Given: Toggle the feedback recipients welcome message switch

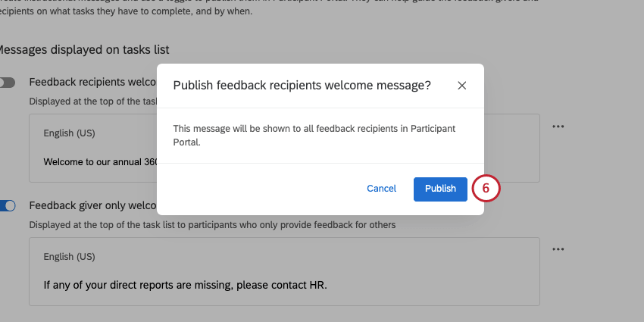Looking at the screenshot, I should coord(8,82).
